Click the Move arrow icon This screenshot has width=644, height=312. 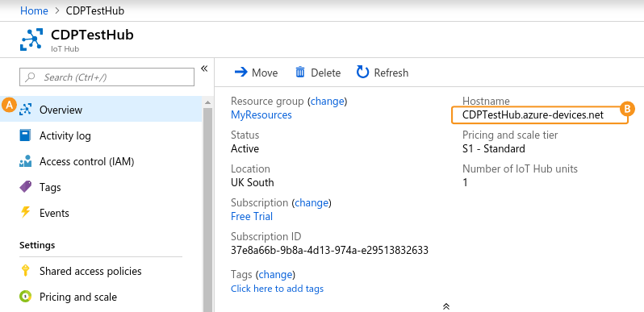(x=240, y=73)
